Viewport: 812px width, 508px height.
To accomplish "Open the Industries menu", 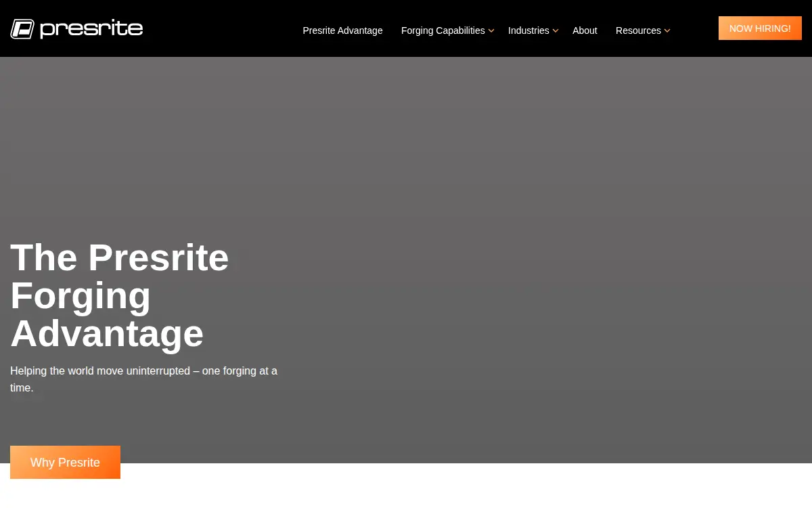I will coord(528,30).
